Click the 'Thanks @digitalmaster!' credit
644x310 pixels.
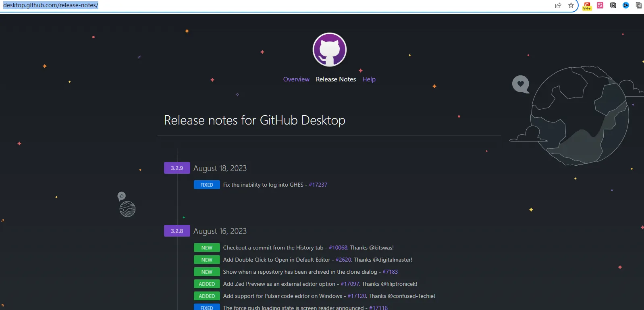point(383,260)
